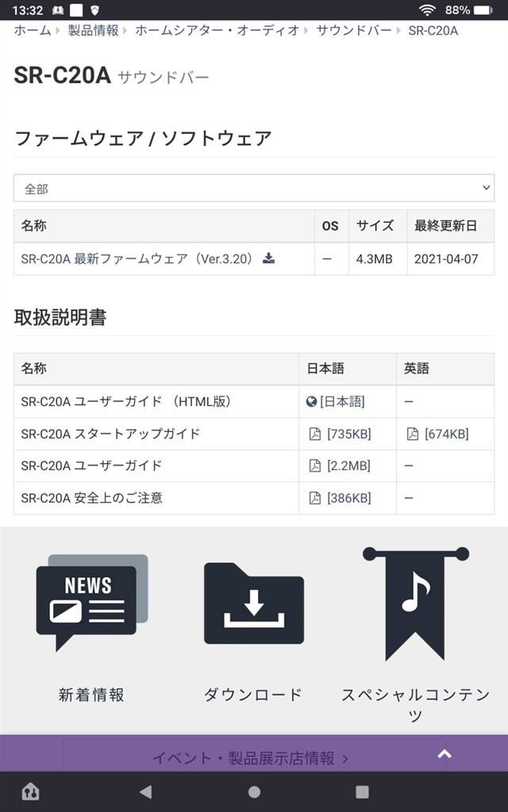This screenshot has width=508, height=812.
Task: Click the OS column header
Action: (330, 226)
